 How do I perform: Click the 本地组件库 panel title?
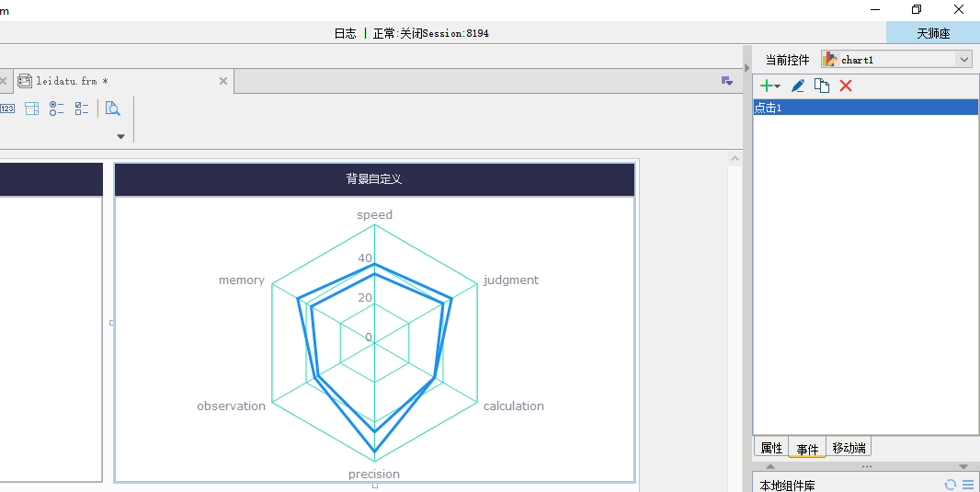tap(787, 485)
